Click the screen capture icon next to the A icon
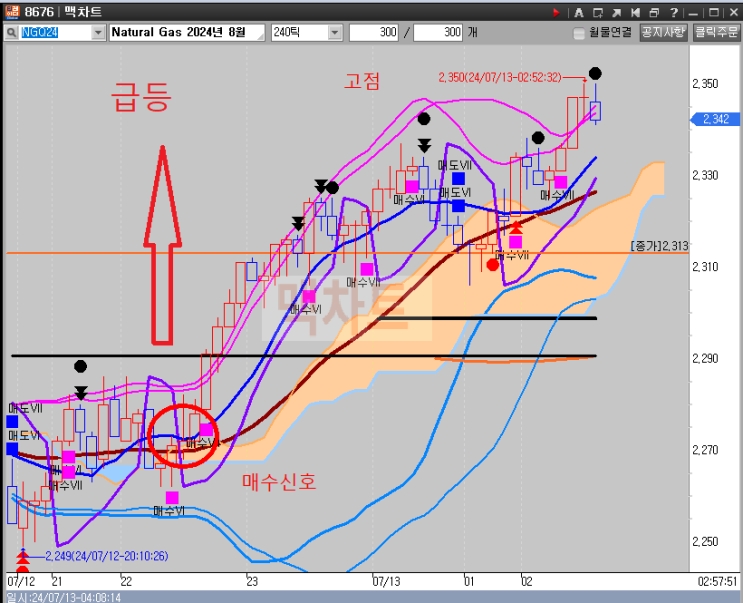Viewport: 743px width, 603px height. (x=598, y=12)
